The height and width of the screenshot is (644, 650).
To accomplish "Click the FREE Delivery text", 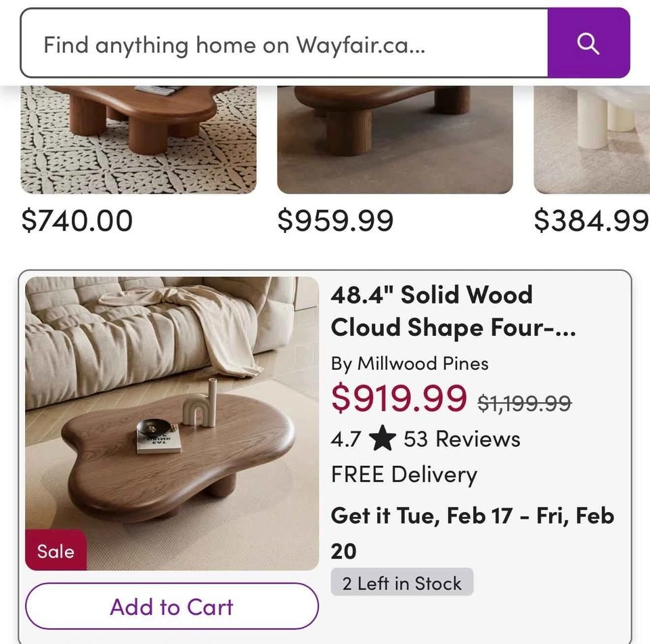I will tap(404, 475).
